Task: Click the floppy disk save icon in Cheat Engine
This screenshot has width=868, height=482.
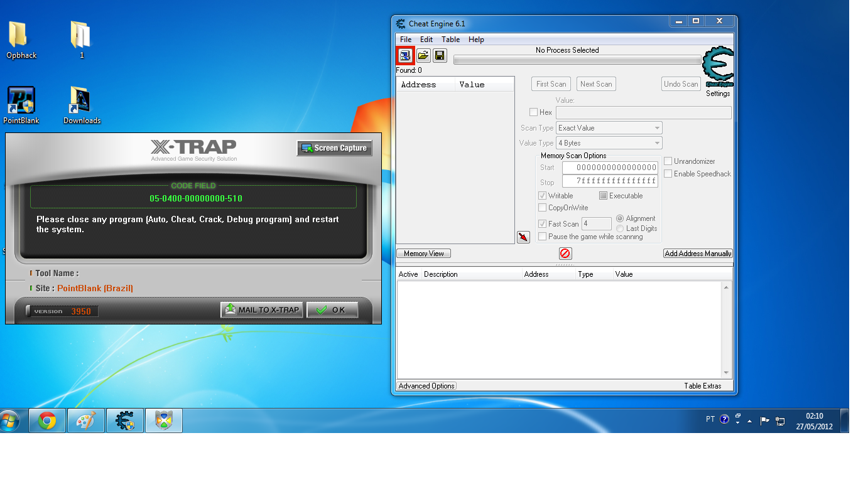Action: pos(440,56)
